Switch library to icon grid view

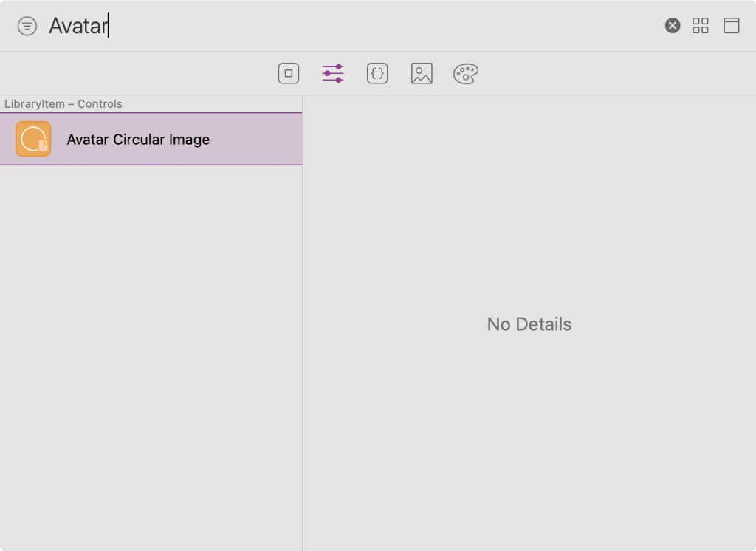[x=700, y=26]
